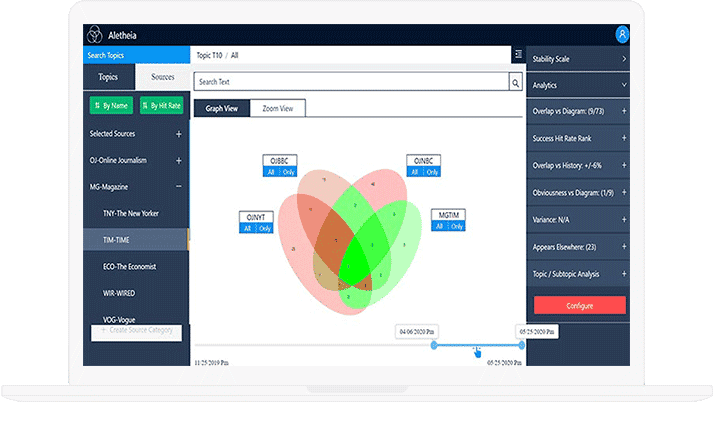Image resolution: width=715 pixels, height=430 pixels.
Task: Expand Selected Sources with plus icon
Action: click(179, 134)
